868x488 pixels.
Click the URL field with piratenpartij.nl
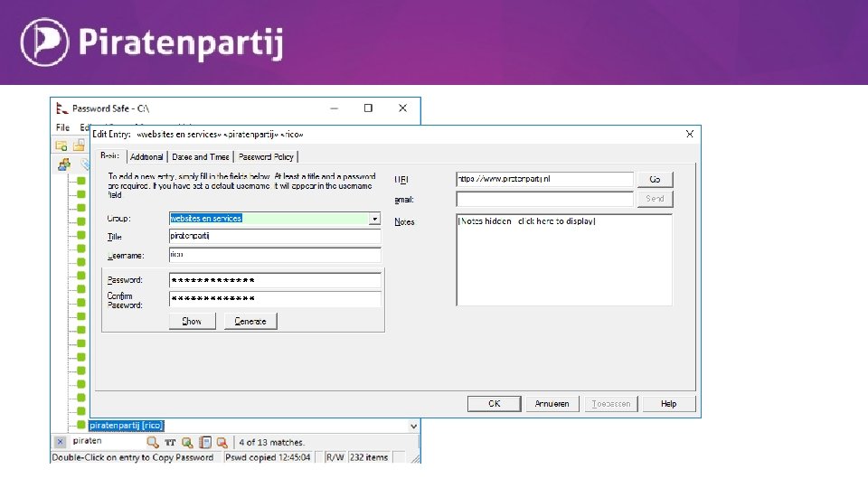(x=544, y=179)
